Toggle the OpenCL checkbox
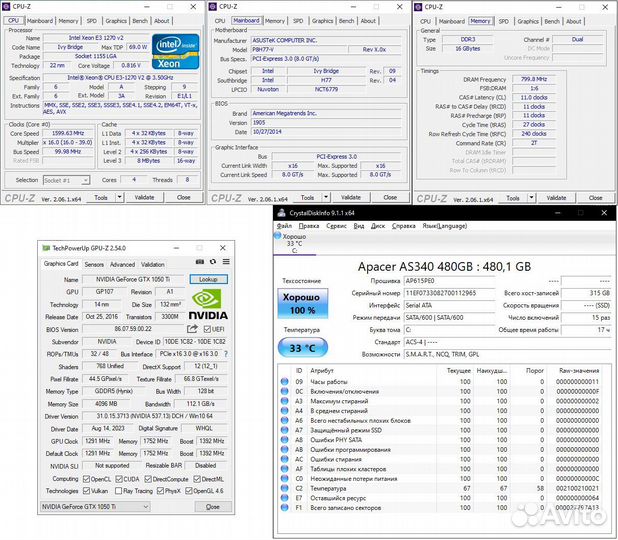Image resolution: width=618 pixels, height=540 pixels. click(86, 479)
